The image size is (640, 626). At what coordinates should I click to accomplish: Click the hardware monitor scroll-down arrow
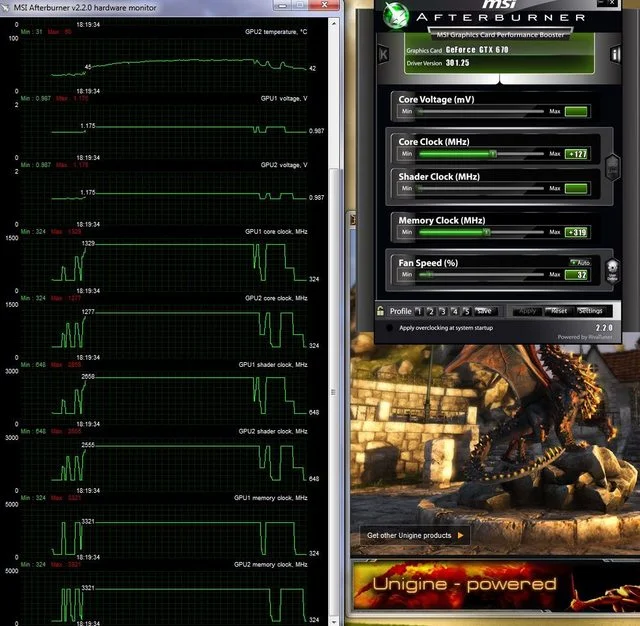(x=333, y=622)
